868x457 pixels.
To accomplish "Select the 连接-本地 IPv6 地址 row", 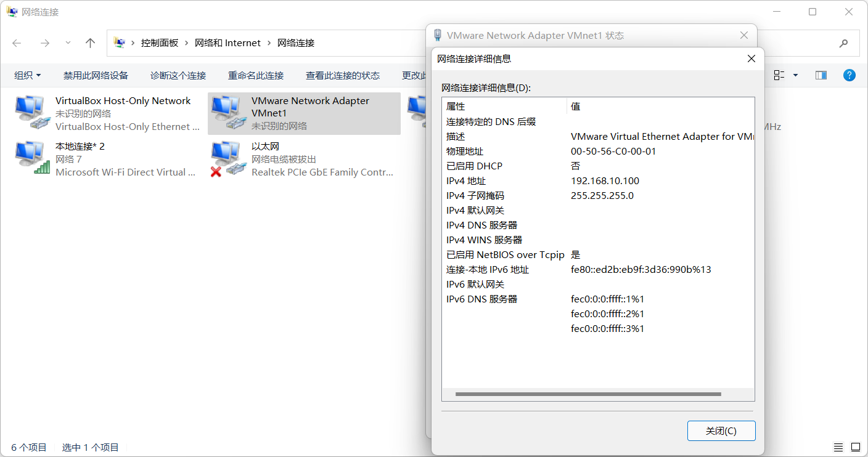I will (598, 269).
